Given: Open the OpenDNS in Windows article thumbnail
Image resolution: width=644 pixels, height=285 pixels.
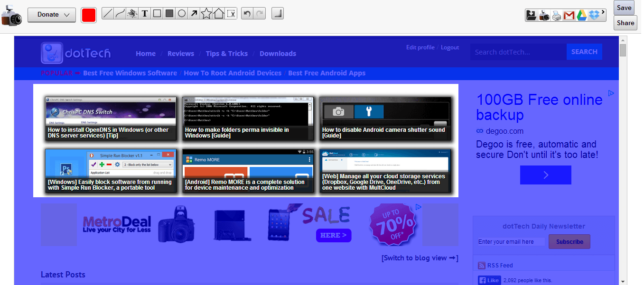Looking at the screenshot, I should [111, 119].
